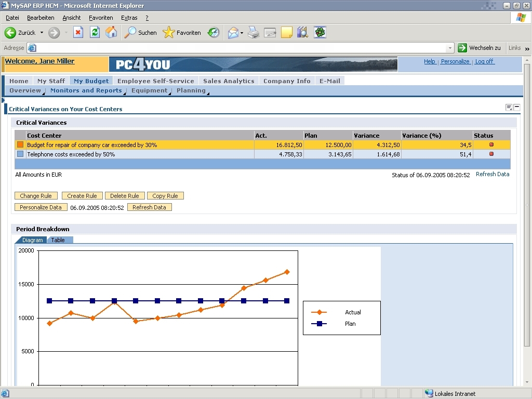Click the Log off link
532x399 pixels.
click(484, 61)
